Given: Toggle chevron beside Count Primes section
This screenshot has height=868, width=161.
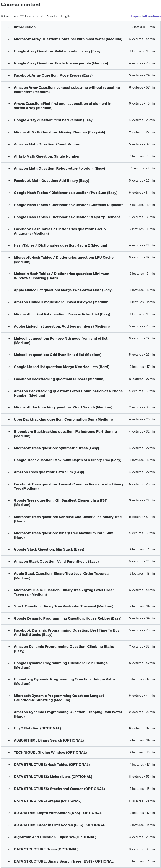Looking at the screenshot, I should [9, 144].
